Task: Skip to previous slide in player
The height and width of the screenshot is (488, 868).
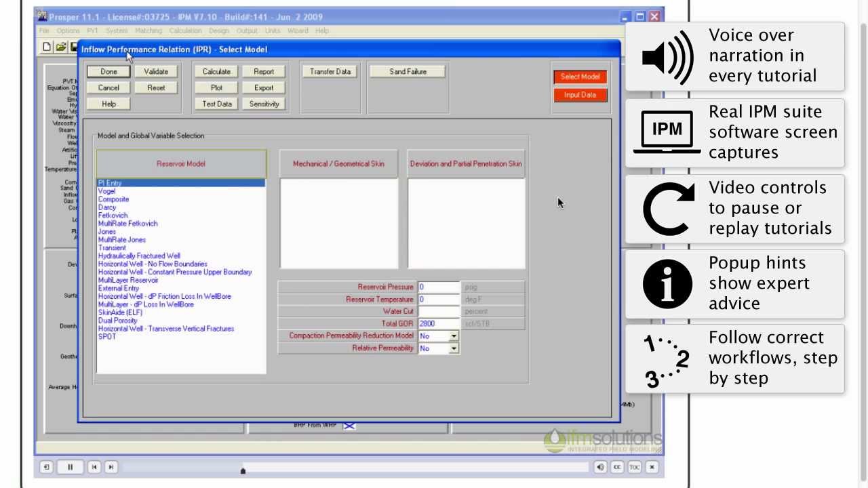Action: [94, 467]
